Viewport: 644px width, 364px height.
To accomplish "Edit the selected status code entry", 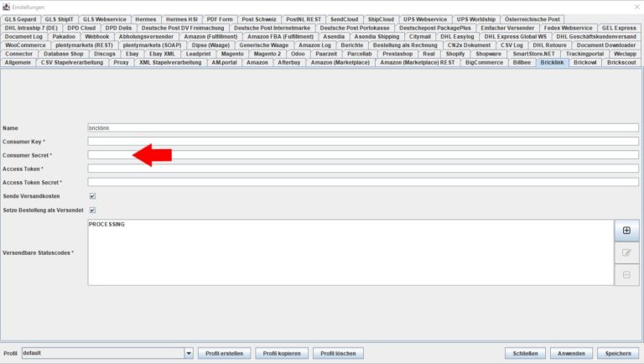I will (626, 252).
